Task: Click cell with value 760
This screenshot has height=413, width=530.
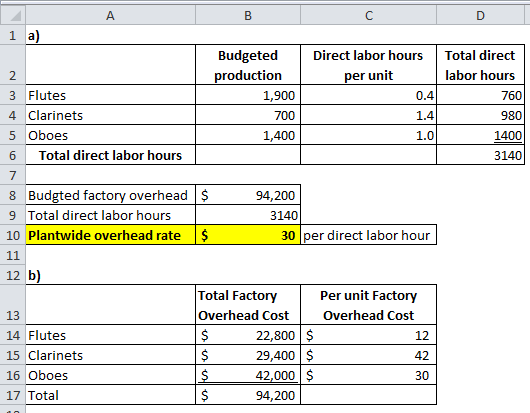Action: (480, 95)
